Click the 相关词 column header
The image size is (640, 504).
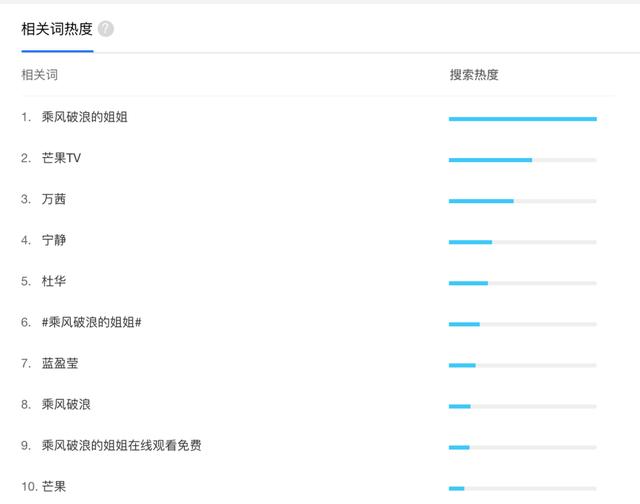(x=40, y=75)
